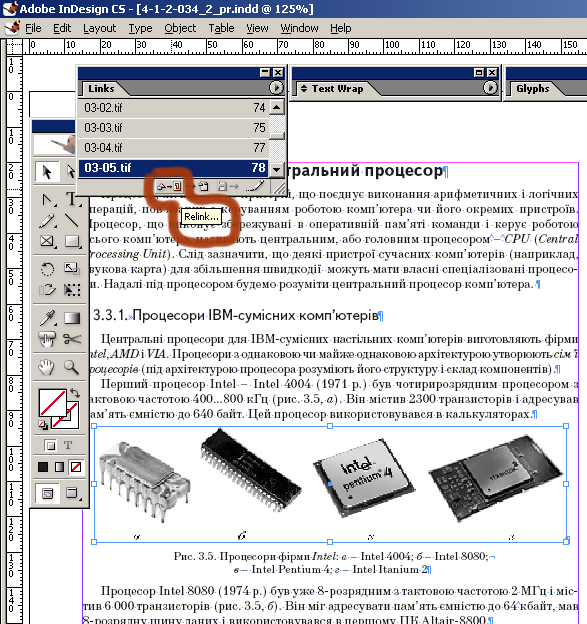Activate the Apply Color button
587x624 pixels.
point(43,467)
